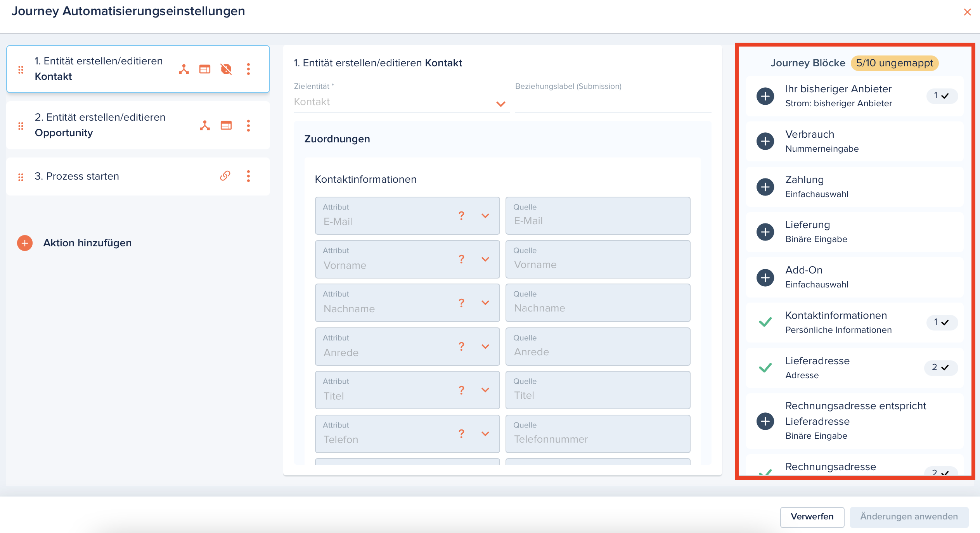Click the Zahlung Einfachauswahl block text

817,187
